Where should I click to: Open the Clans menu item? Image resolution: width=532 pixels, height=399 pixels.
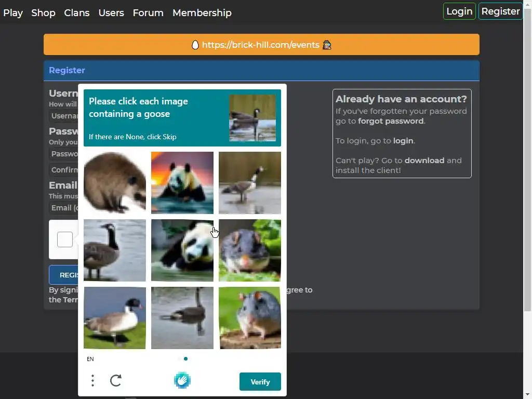point(77,13)
